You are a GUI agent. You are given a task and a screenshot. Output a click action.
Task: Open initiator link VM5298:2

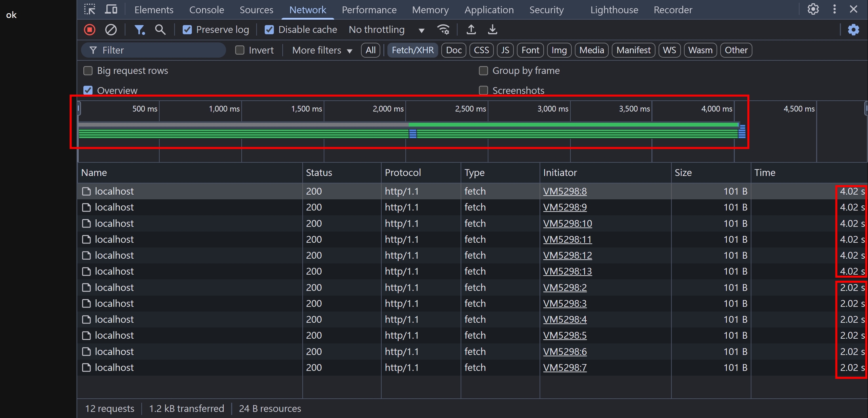(x=565, y=287)
